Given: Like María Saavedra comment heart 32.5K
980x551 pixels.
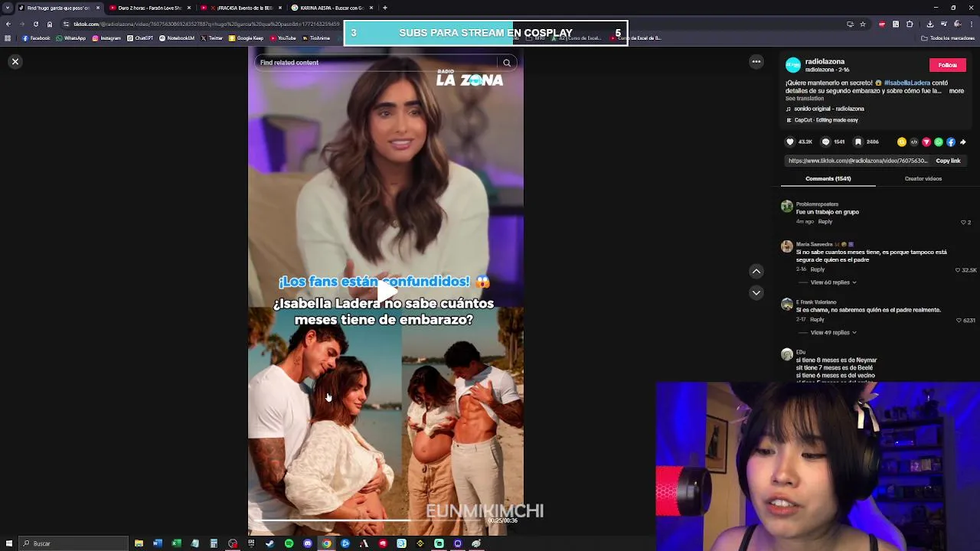Looking at the screenshot, I should click(x=958, y=270).
